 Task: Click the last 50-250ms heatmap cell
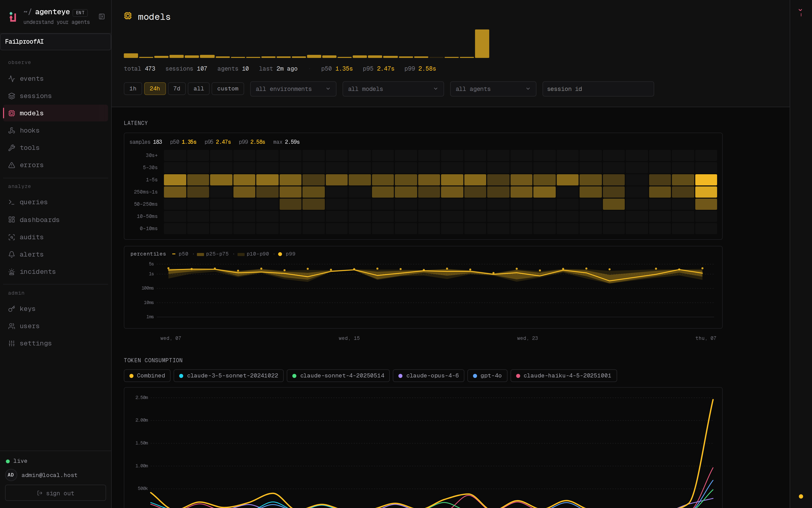(x=706, y=204)
